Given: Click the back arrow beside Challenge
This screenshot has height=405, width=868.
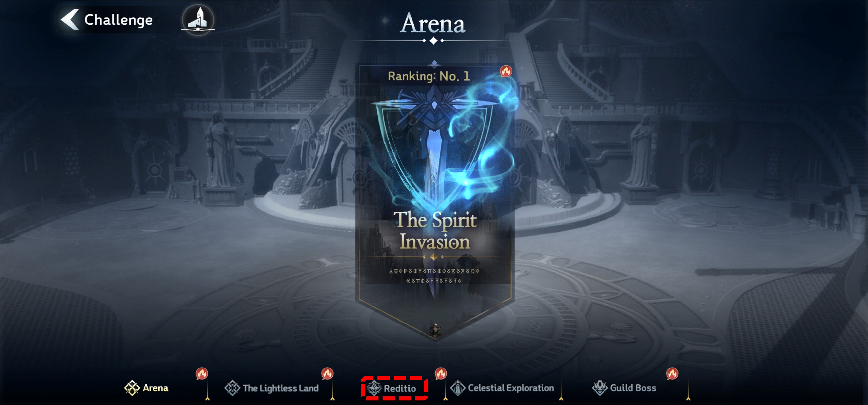Looking at the screenshot, I should [70, 20].
